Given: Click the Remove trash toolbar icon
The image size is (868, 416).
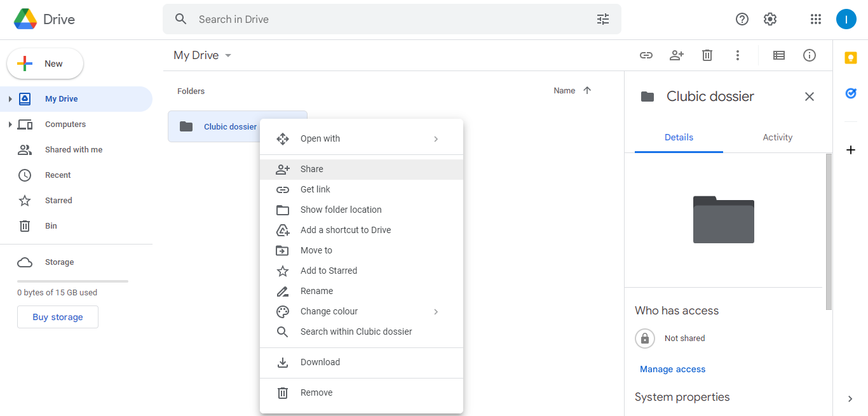Looking at the screenshot, I should coord(707,55).
